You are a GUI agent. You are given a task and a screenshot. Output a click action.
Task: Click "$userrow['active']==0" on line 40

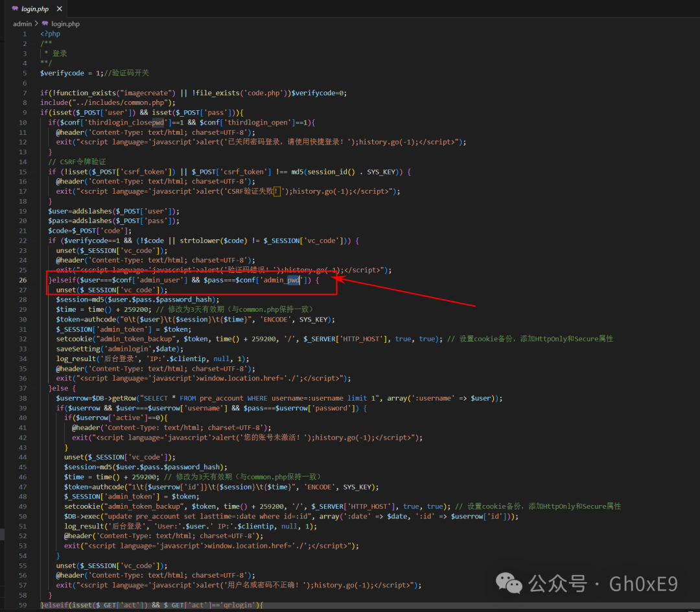click(118, 418)
